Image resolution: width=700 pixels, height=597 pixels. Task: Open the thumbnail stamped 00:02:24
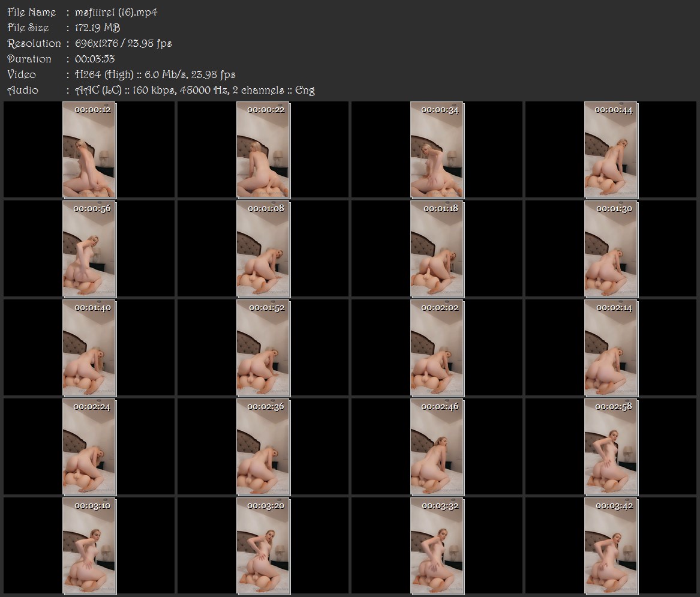coord(89,447)
